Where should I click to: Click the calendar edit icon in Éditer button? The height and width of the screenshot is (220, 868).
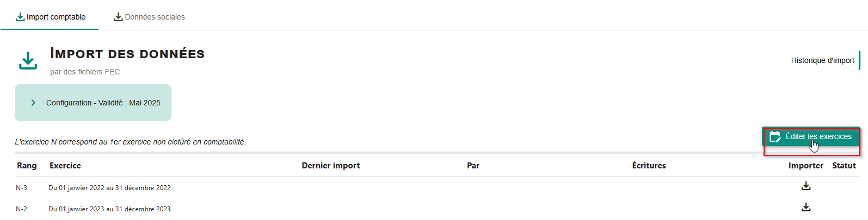coord(775,137)
